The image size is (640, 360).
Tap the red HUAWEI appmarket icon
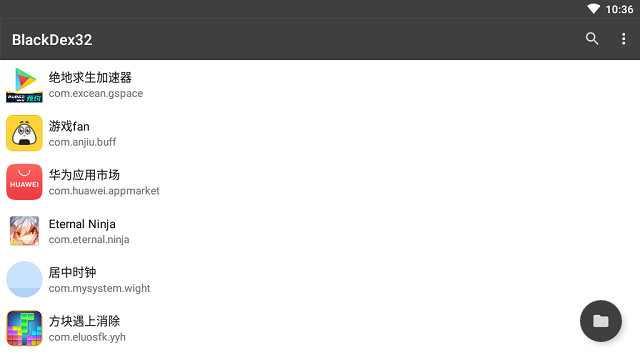(x=24, y=182)
